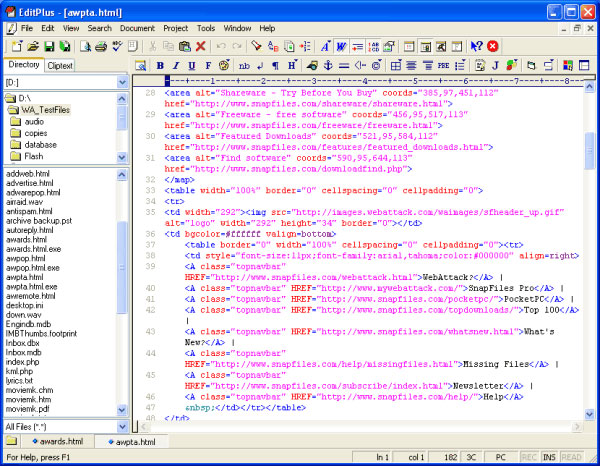Insert non-breaking space with nb icon
This screenshot has width=600, height=466.
coord(244,66)
